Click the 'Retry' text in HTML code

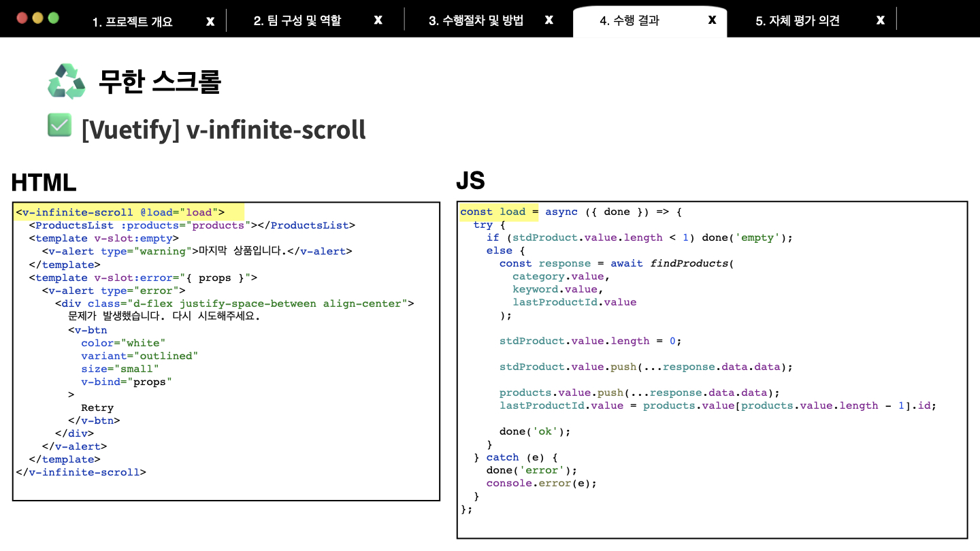click(x=97, y=407)
